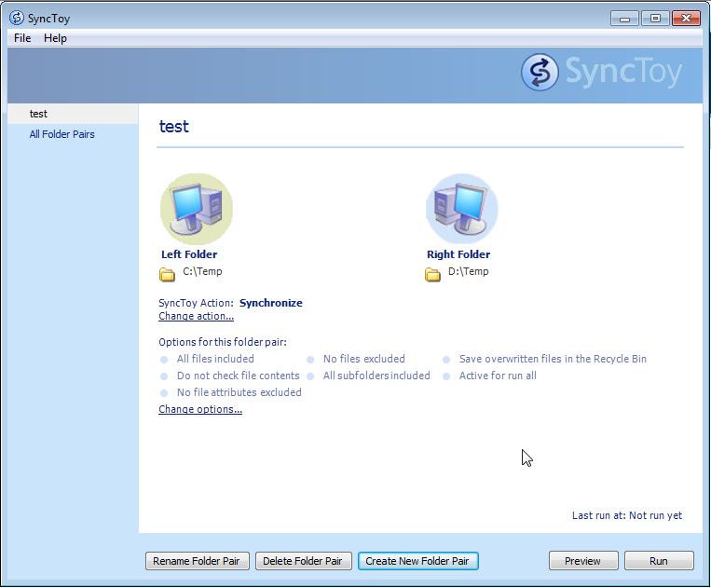The image size is (711, 588).
Task: Minimize the SyncToy window
Action: pyautogui.click(x=624, y=19)
